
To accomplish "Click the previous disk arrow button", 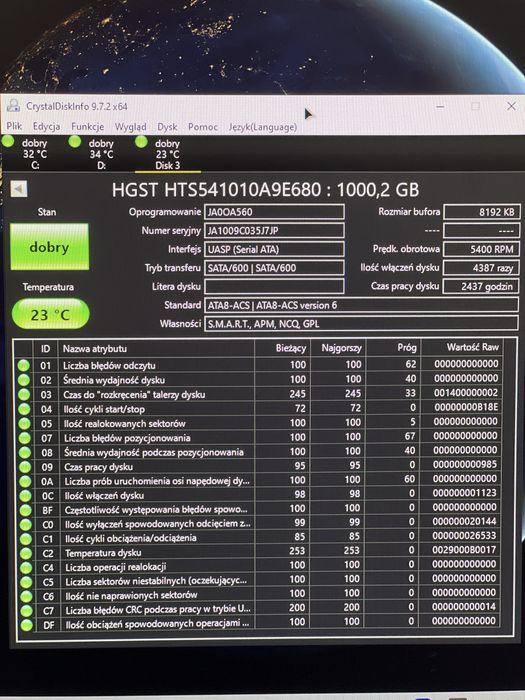I will pos(19,189).
